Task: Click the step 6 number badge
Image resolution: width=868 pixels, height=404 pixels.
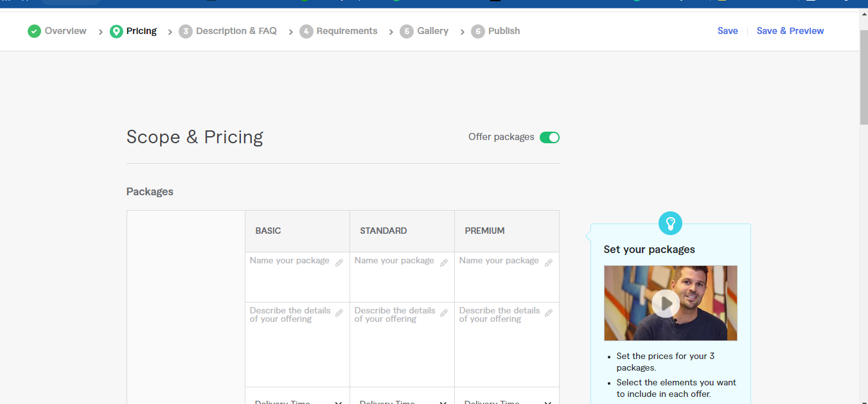Action: coord(477,31)
